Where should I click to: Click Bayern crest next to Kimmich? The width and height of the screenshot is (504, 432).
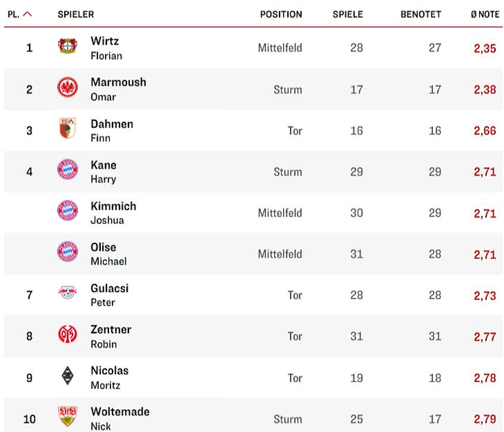tap(68, 212)
